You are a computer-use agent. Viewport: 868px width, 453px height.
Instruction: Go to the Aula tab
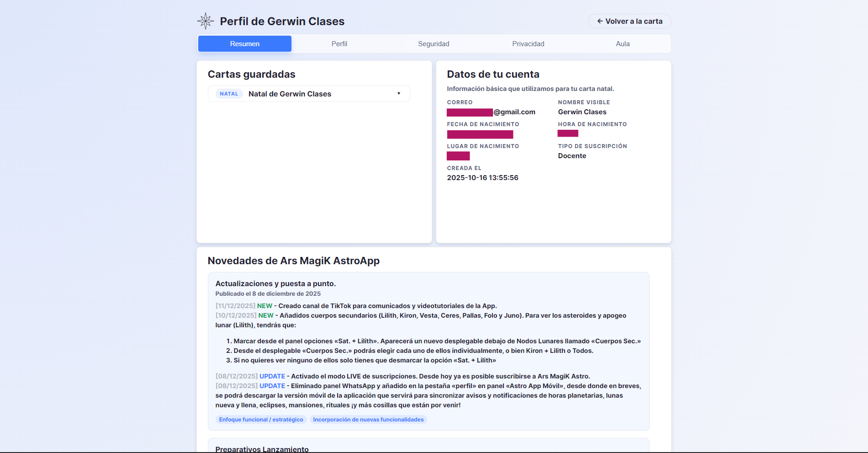[x=622, y=44]
